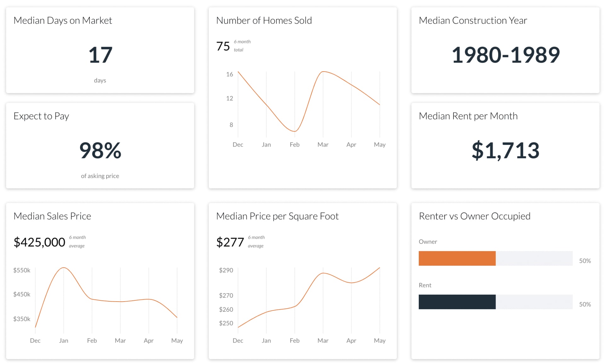605x364 pixels.
Task: Click the 75 homes sold total
Action: pyautogui.click(x=223, y=46)
